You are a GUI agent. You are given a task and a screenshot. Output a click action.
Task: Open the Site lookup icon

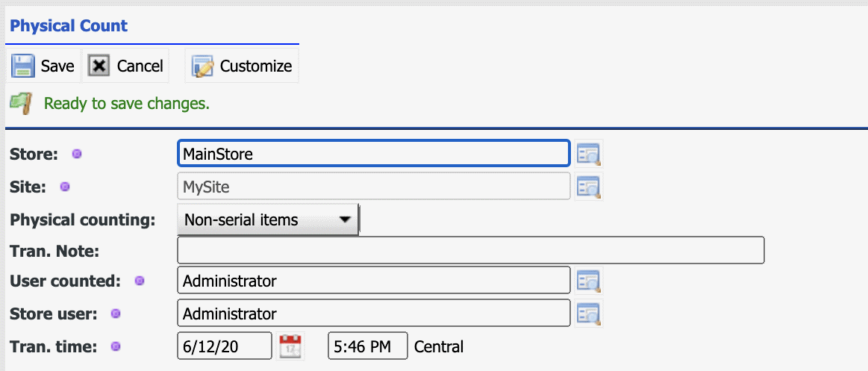tap(589, 186)
